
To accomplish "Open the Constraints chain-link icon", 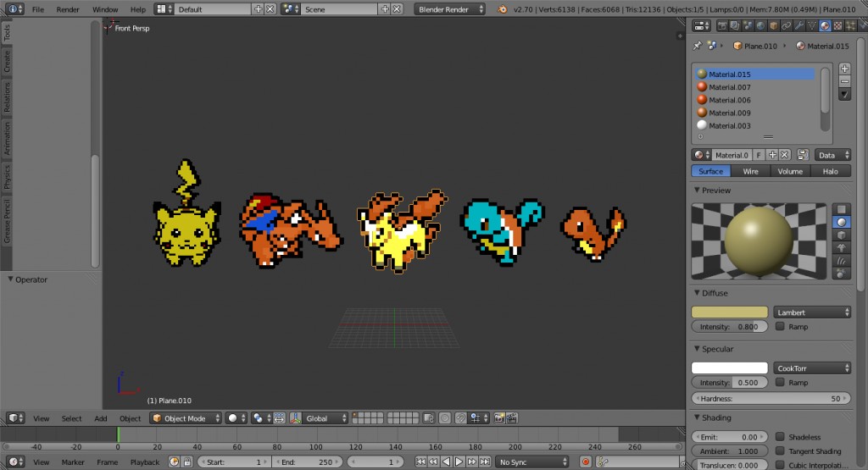I will click(x=786, y=25).
